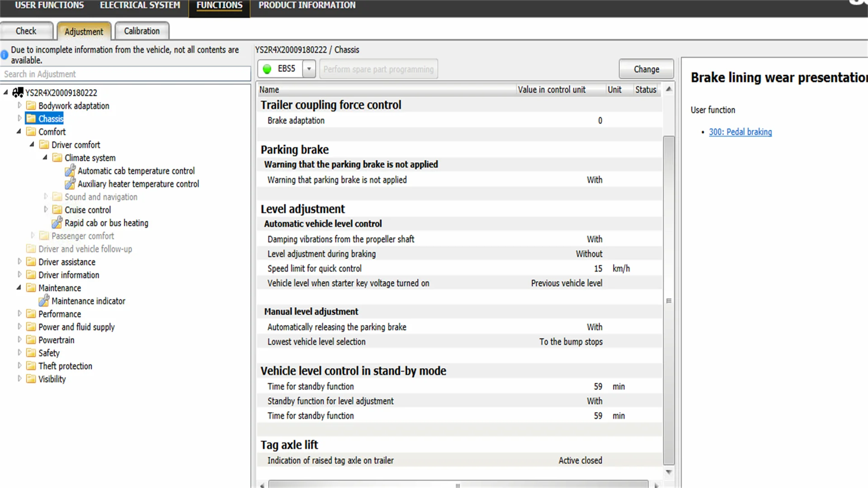Click the Power and fluid supply folder icon
868x488 pixels.
[31, 327]
